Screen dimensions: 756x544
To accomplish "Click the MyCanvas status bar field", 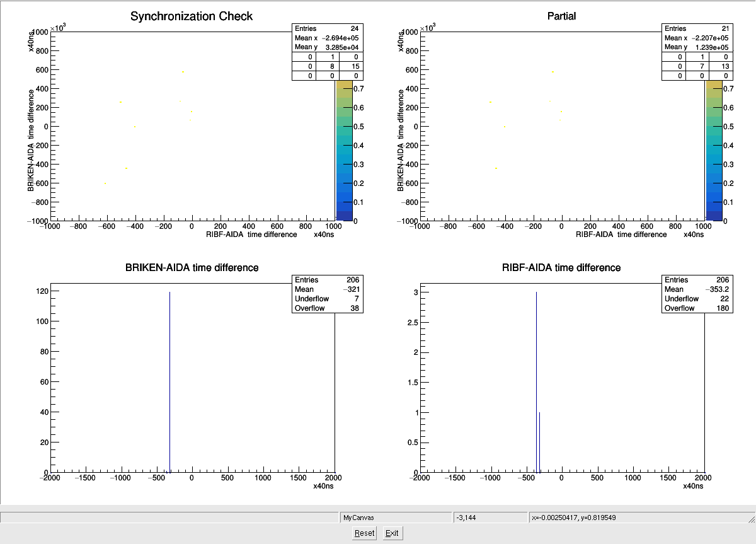I will click(x=396, y=518).
